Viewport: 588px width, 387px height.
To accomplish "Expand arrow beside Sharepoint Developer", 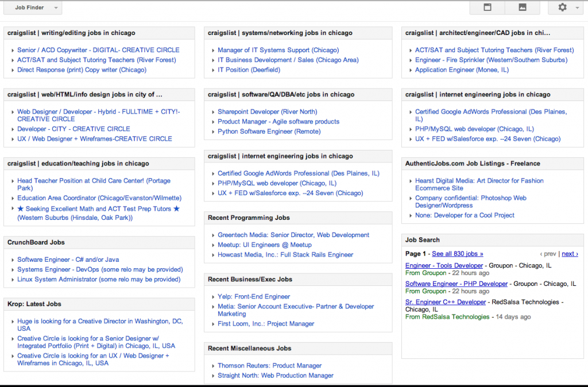I will (213, 112).
